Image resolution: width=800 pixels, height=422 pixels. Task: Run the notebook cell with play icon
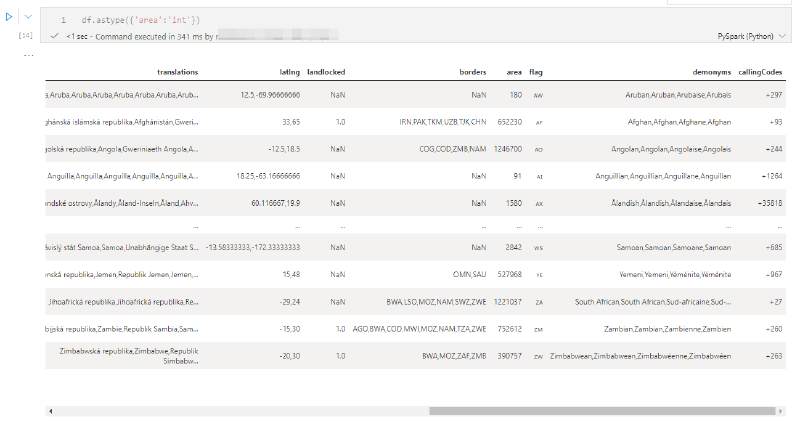[9, 17]
